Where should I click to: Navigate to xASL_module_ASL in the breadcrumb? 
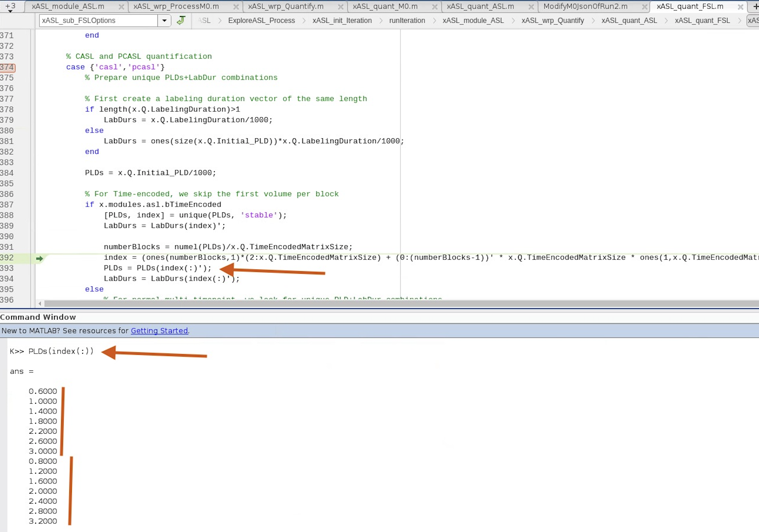(x=473, y=20)
